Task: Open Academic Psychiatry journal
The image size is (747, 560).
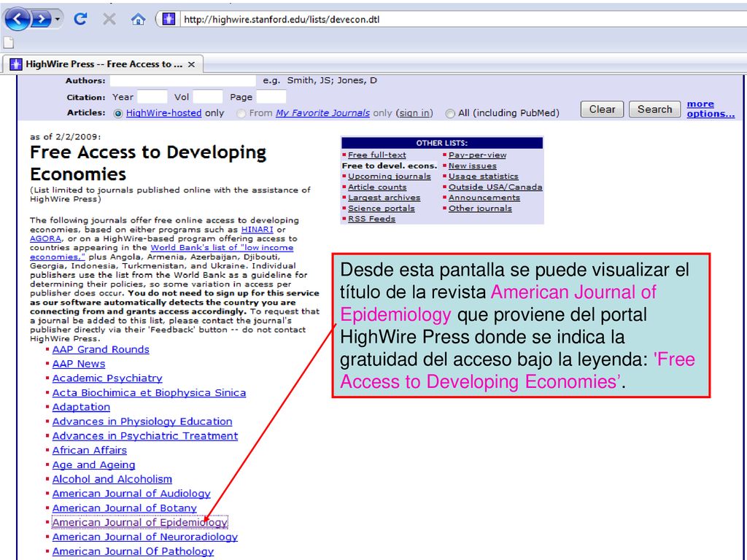Action: tap(107, 378)
